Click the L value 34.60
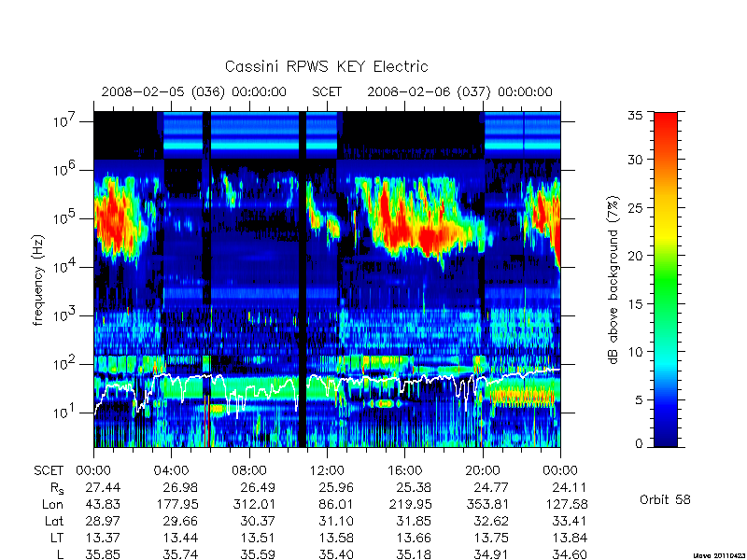Screen dimensions: 747x560 click(570, 554)
